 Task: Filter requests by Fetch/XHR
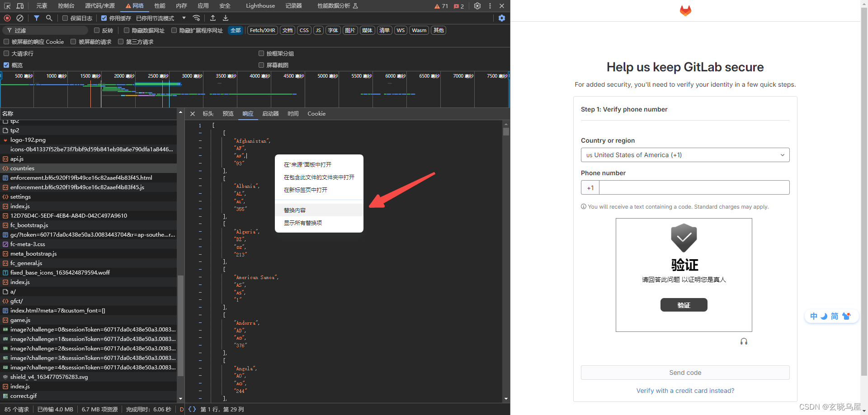click(262, 30)
